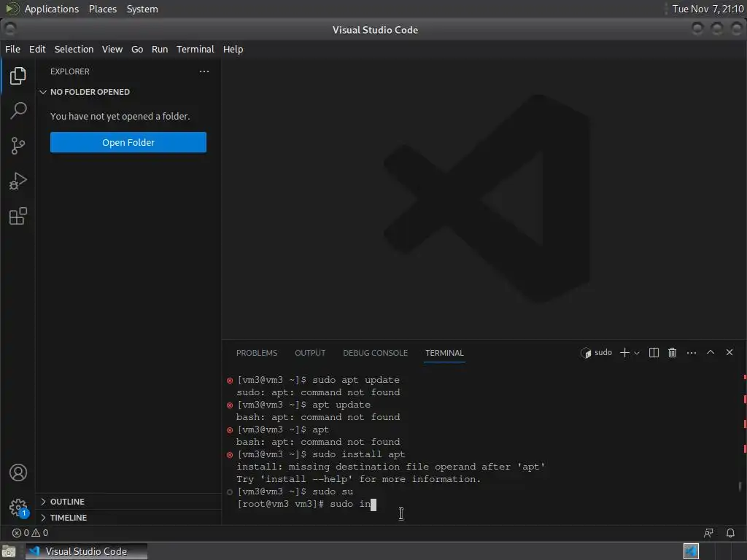Open the Run menu
747x560 pixels.
point(160,49)
